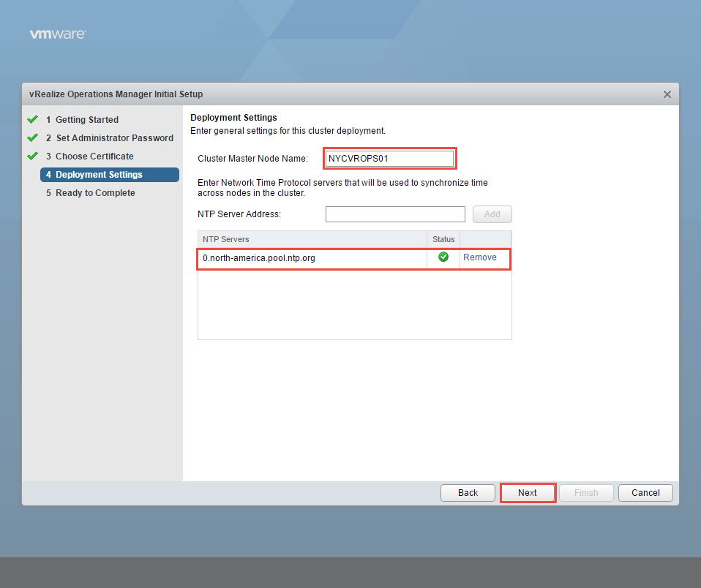
Task: Click the VMware logo
Action: pyautogui.click(x=58, y=34)
